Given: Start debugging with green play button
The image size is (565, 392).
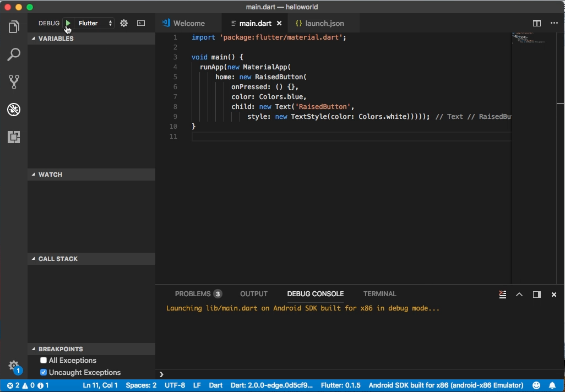Looking at the screenshot, I should point(68,23).
